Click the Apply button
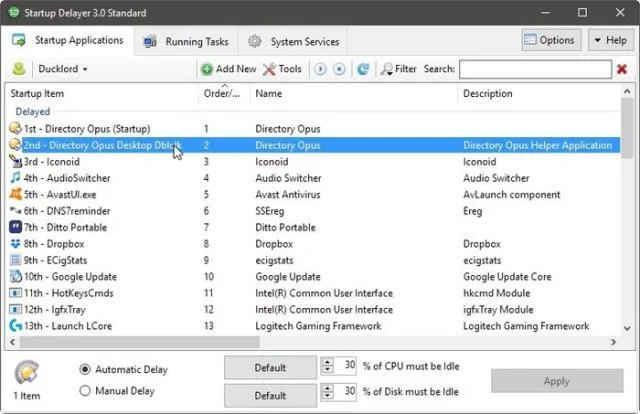The image size is (640, 414). (x=557, y=381)
